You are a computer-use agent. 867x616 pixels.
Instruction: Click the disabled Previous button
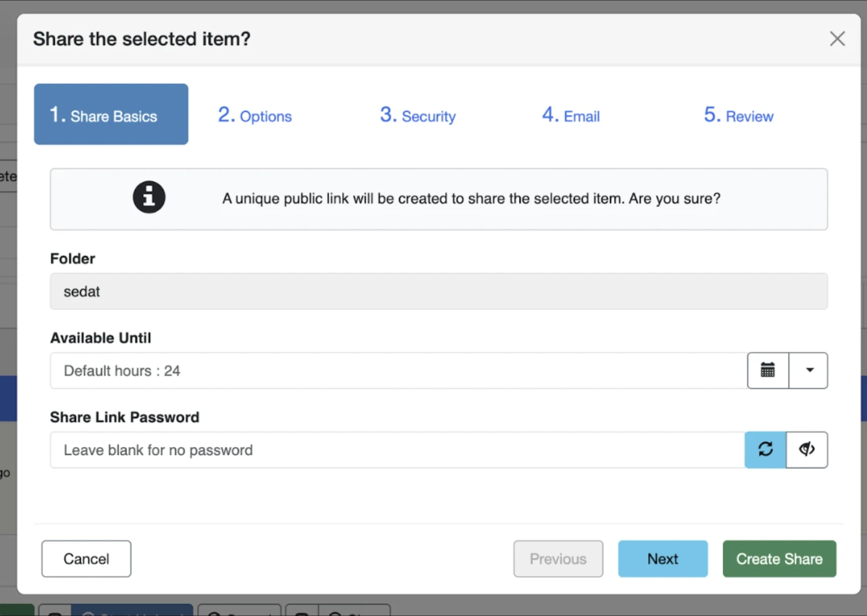pos(558,559)
